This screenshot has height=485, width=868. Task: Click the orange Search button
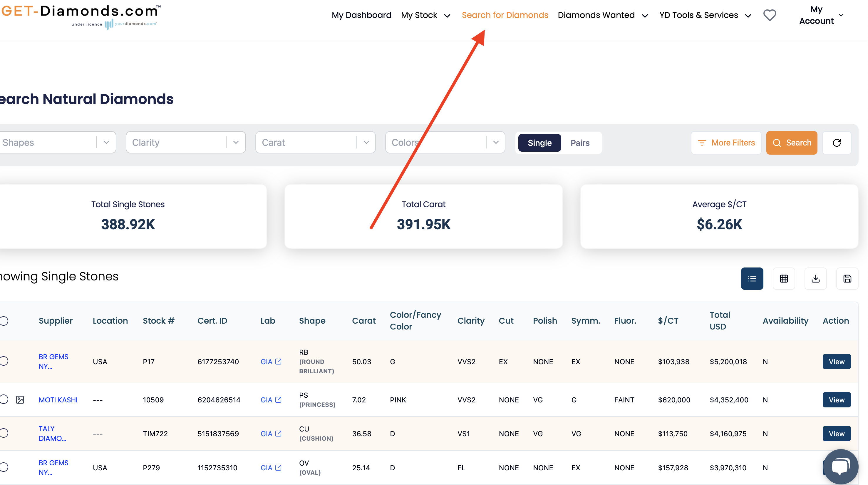click(792, 143)
